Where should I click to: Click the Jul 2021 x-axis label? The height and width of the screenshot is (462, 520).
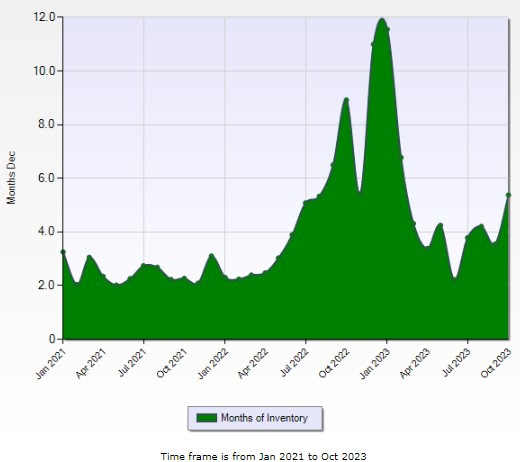click(x=132, y=362)
